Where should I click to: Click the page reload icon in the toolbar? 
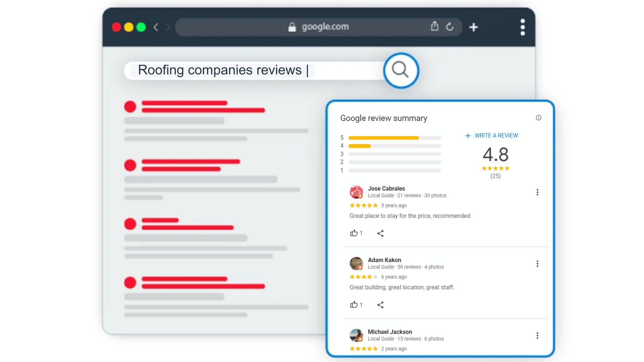click(450, 27)
